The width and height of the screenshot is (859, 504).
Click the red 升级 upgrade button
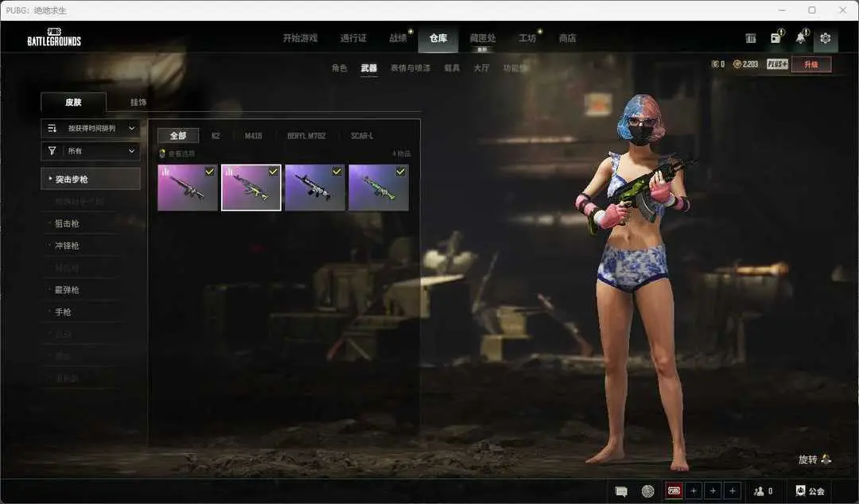pyautogui.click(x=811, y=64)
